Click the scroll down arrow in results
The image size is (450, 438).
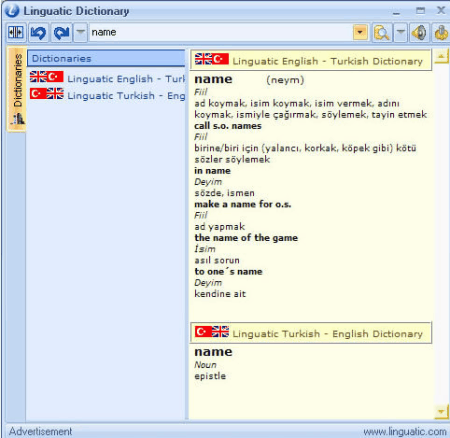pyautogui.click(x=441, y=412)
